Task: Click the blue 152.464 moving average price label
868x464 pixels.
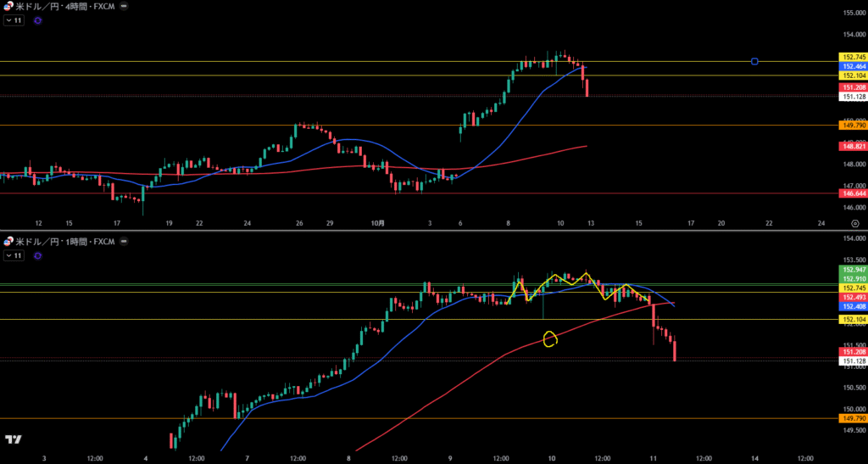Action: click(x=852, y=66)
